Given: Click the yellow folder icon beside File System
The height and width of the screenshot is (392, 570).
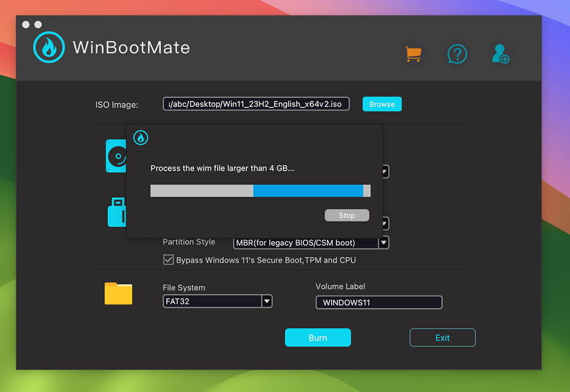Looking at the screenshot, I should point(118,294).
